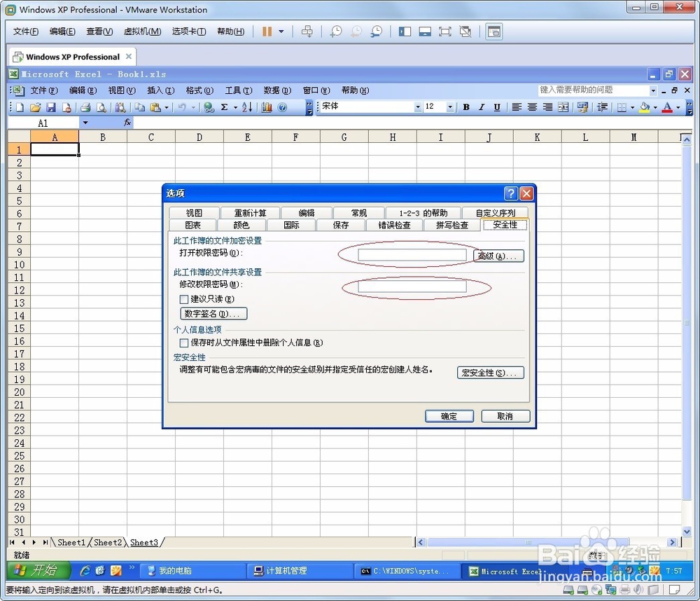Open the VMware 虚拟机(M) menu
The image size is (700, 601).
tap(142, 32)
